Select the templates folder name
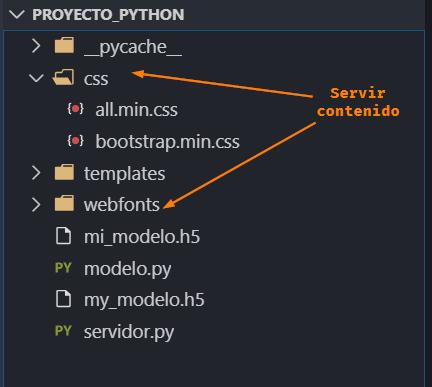Screen dimensions: 432x387 tap(124, 174)
